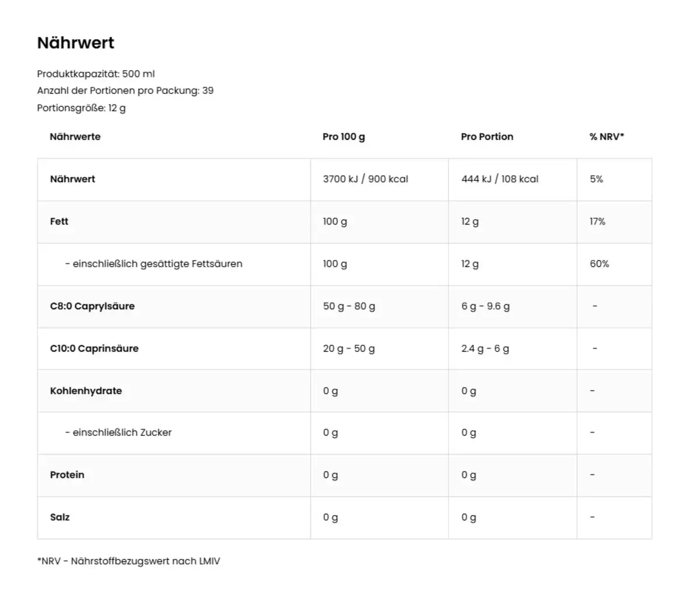Click the NRV footnote text below table

click(128, 561)
